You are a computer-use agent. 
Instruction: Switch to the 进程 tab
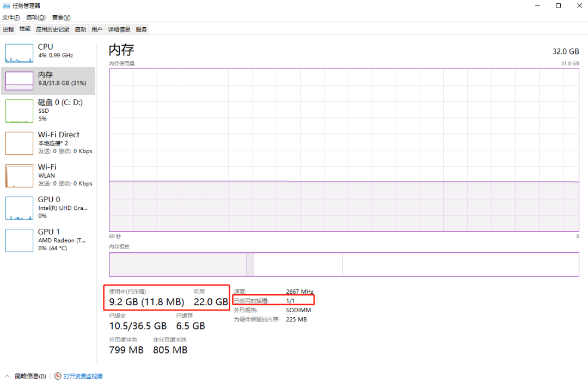tap(8, 29)
